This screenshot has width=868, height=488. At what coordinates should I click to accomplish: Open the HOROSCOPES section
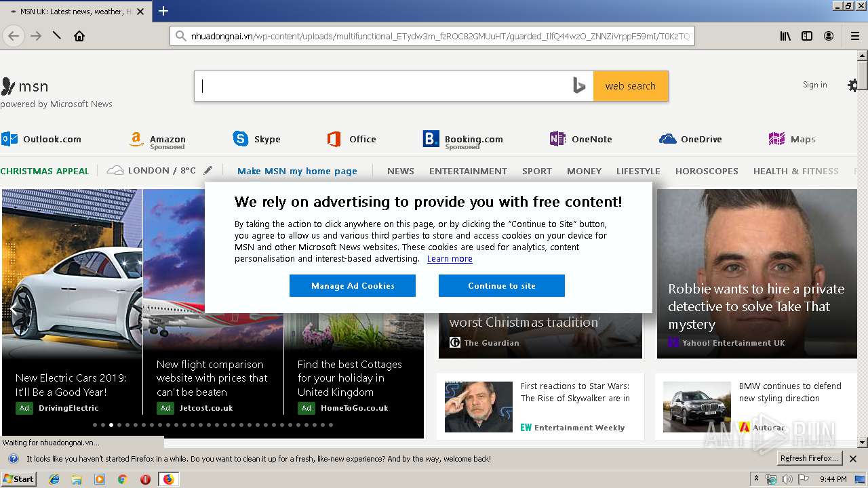[707, 171]
